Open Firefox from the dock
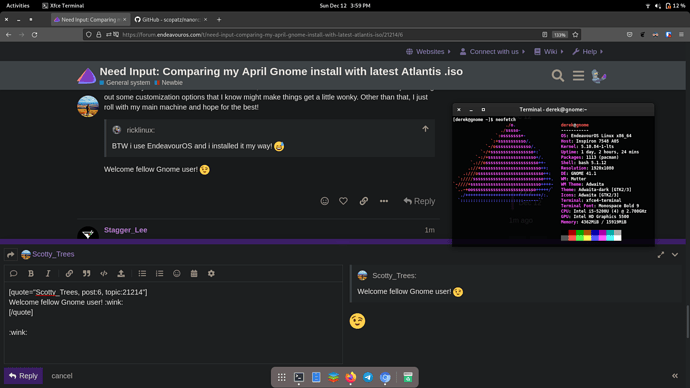The width and height of the screenshot is (690, 388). pos(351,377)
